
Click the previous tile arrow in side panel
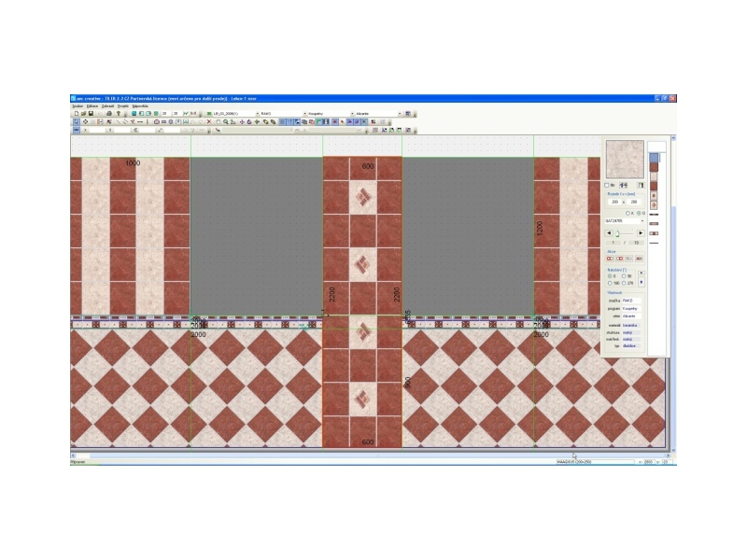[x=610, y=232]
